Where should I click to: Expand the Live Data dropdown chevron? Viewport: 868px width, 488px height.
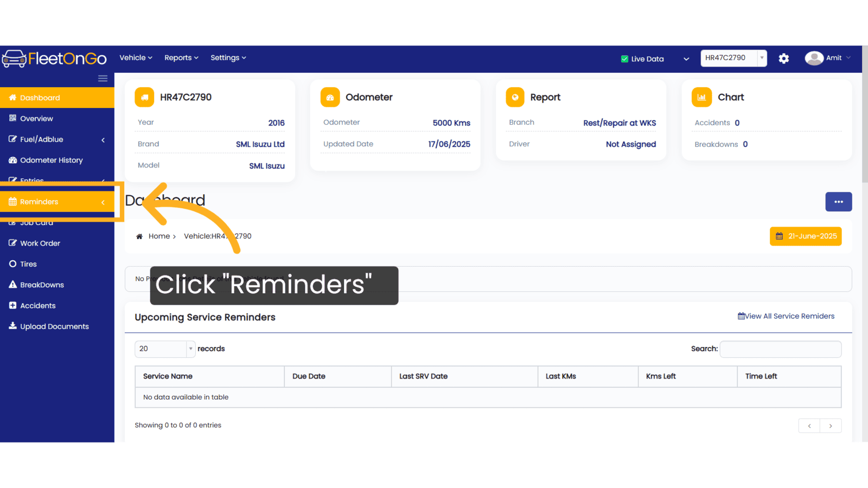[x=686, y=59]
